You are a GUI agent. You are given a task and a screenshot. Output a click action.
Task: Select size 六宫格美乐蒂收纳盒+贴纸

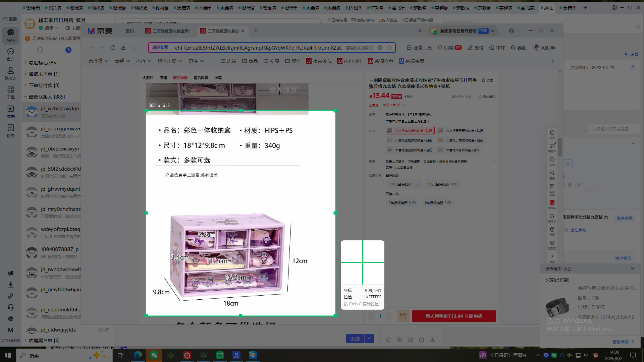461,131
